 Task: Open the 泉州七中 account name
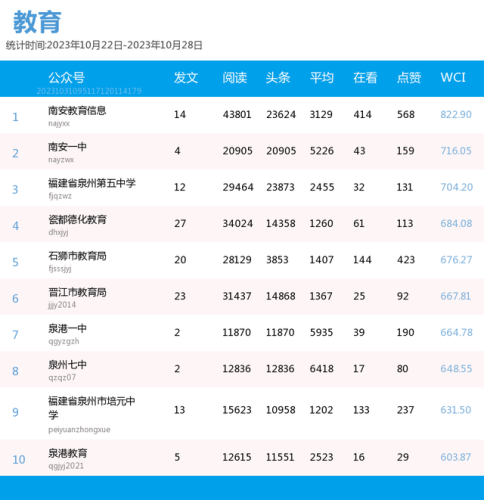67,365
